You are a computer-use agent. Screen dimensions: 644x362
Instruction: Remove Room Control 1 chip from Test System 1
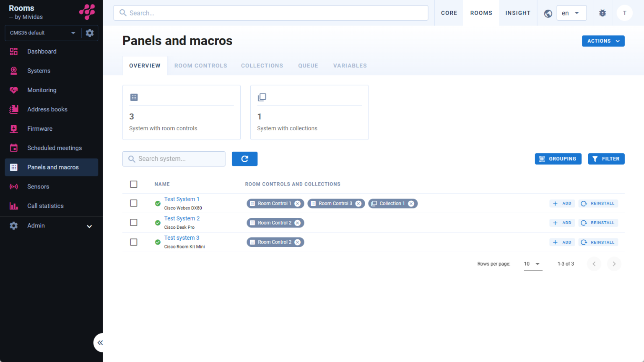click(x=297, y=204)
